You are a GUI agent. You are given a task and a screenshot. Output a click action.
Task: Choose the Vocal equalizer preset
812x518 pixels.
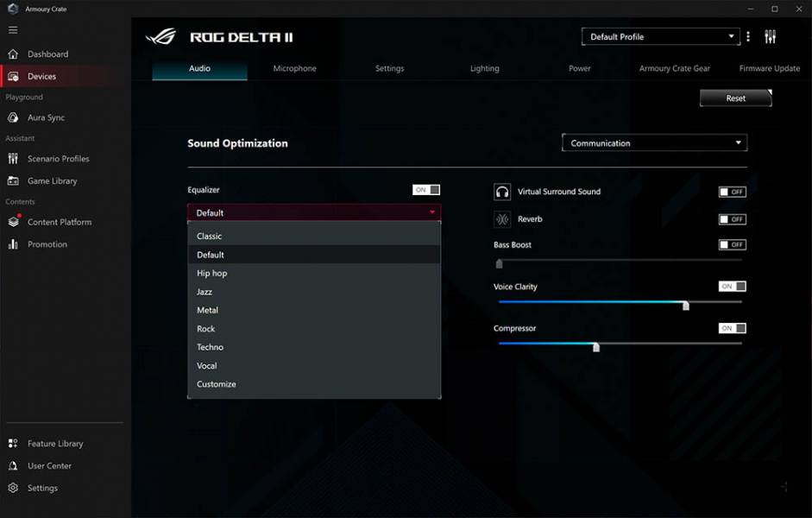coord(314,366)
